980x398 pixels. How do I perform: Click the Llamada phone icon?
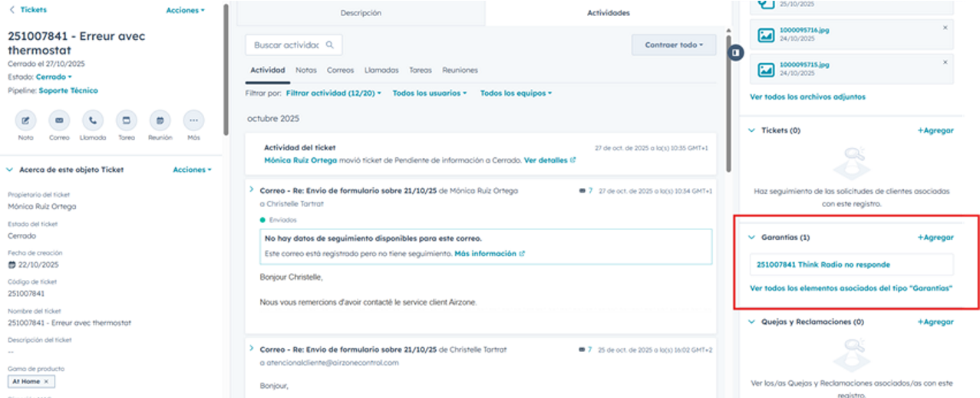click(x=92, y=120)
